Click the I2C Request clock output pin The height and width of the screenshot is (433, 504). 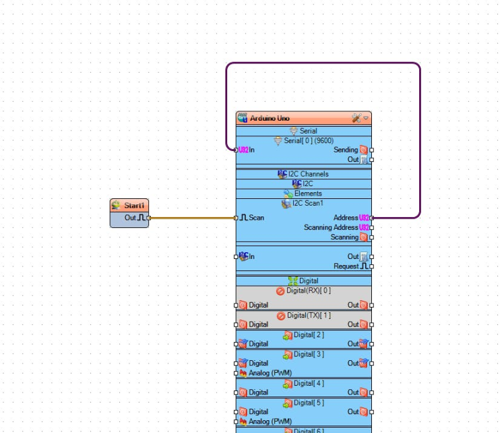(371, 266)
